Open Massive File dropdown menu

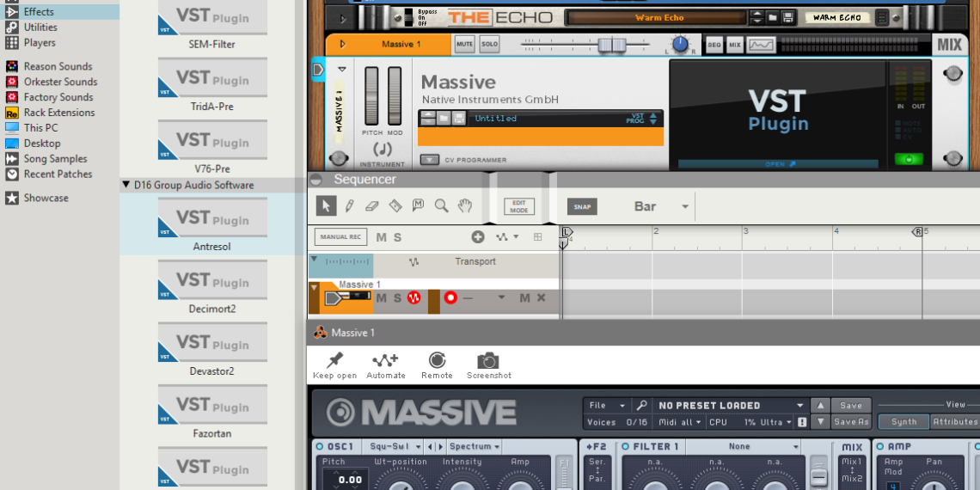(x=606, y=405)
